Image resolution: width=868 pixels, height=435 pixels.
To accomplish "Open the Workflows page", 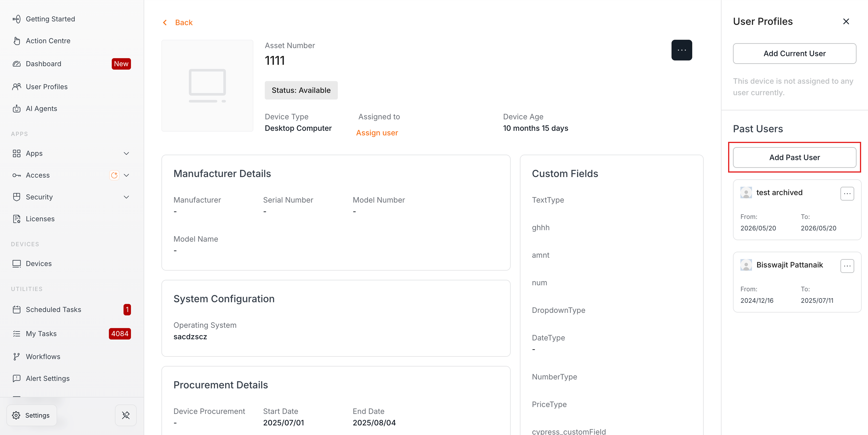I will pos(43,356).
